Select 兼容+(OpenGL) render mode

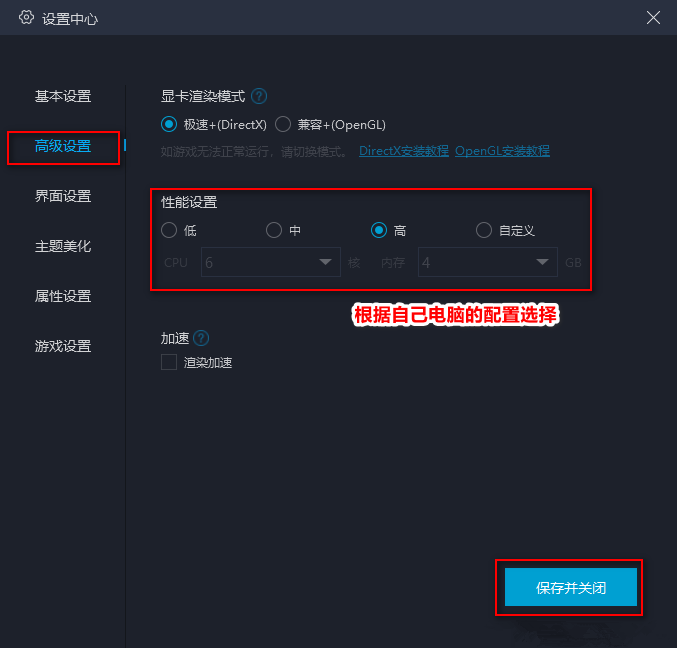coord(283,124)
